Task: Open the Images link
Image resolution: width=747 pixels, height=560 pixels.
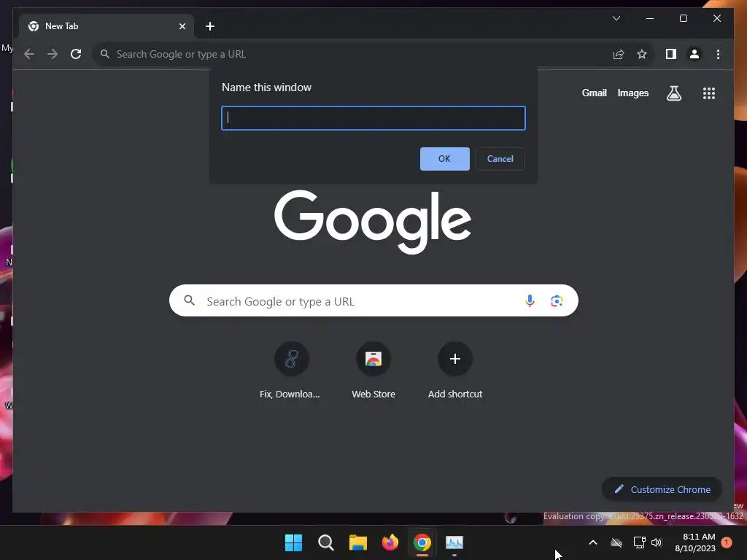Action: tap(632, 93)
